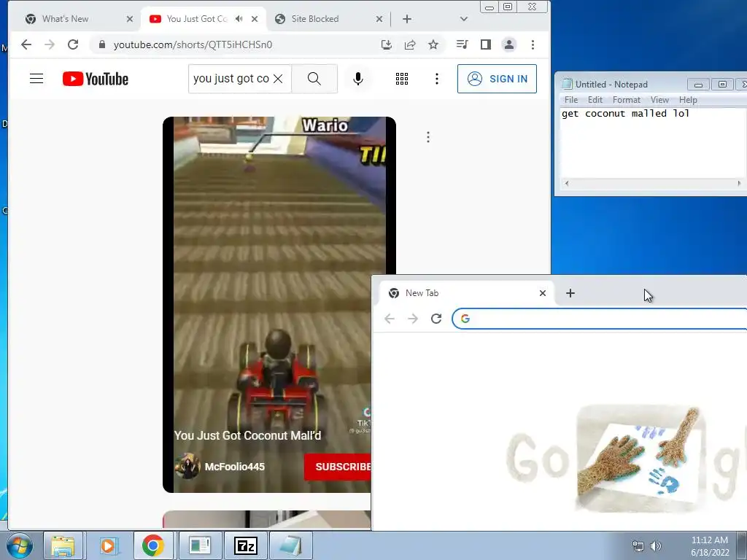Open Chrome three-dot menu in YouTube window
The width and height of the screenshot is (747, 560).
pyautogui.click(x=533, y=44)
